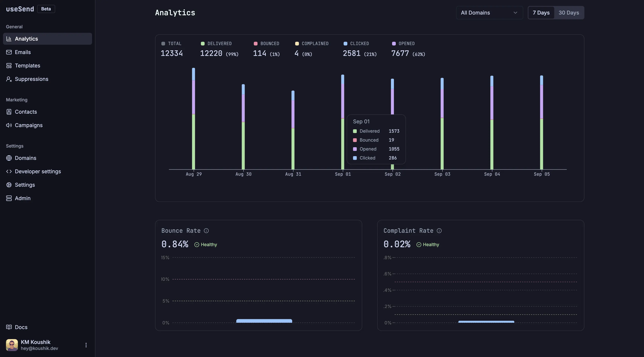Enable the 7 Days time range
The width and height of the screenshot is (644, 357).
point(541,12)
